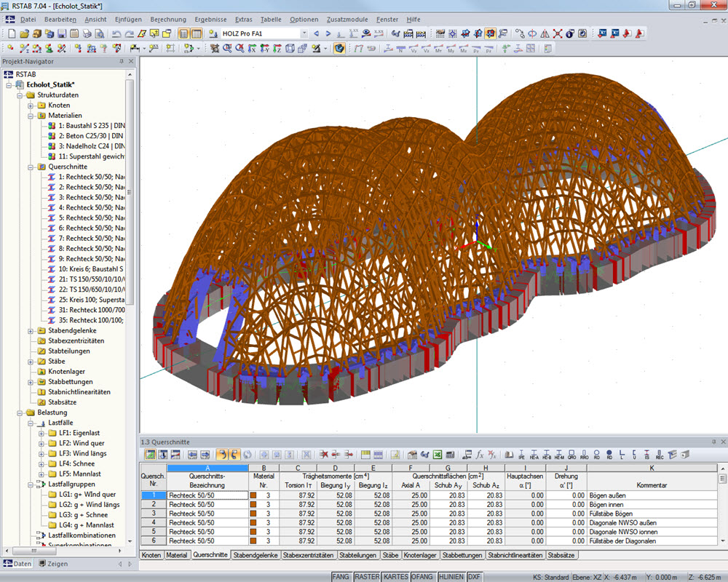Click the formula fx icon in table toolbar
The width and height of the screenshot is (728, 582).
click(x=480, y=455)
